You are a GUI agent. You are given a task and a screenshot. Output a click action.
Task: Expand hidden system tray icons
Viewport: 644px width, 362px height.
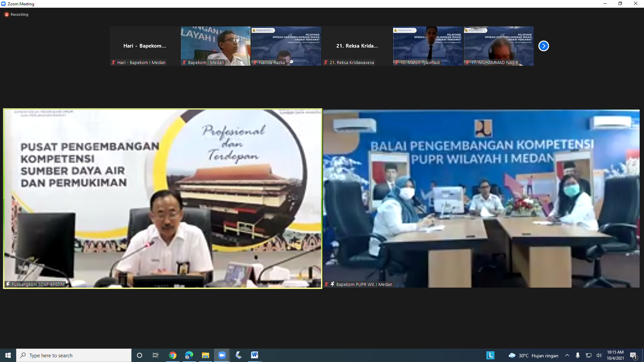(567, 355)
